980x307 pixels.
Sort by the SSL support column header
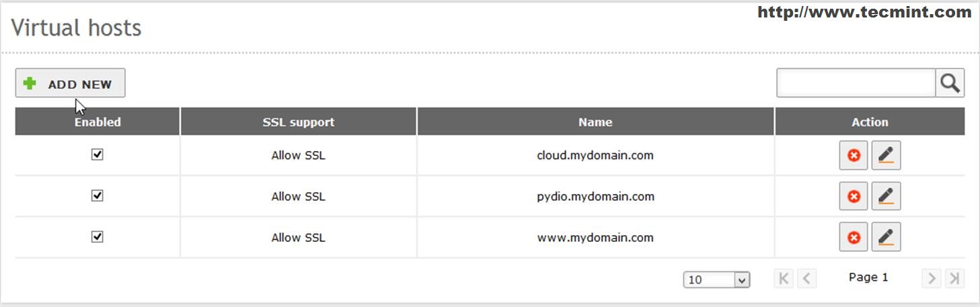click(x=298, y=122)
